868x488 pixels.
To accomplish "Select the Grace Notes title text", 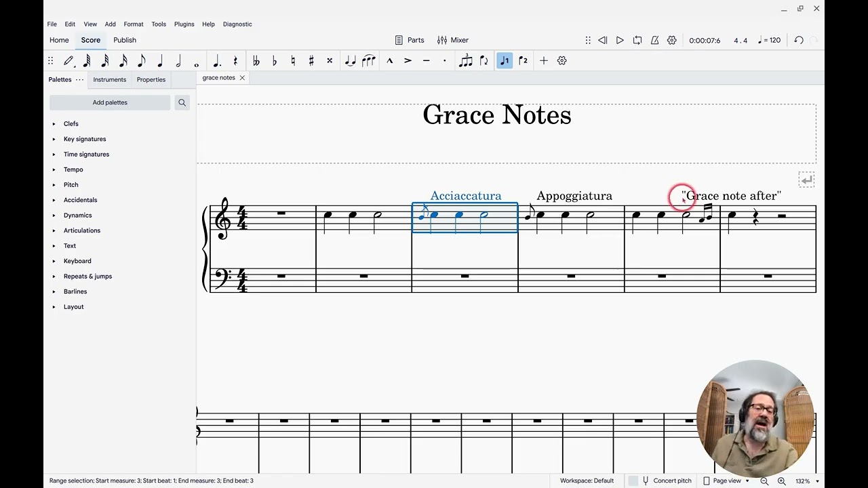I will tap(497, 115).
